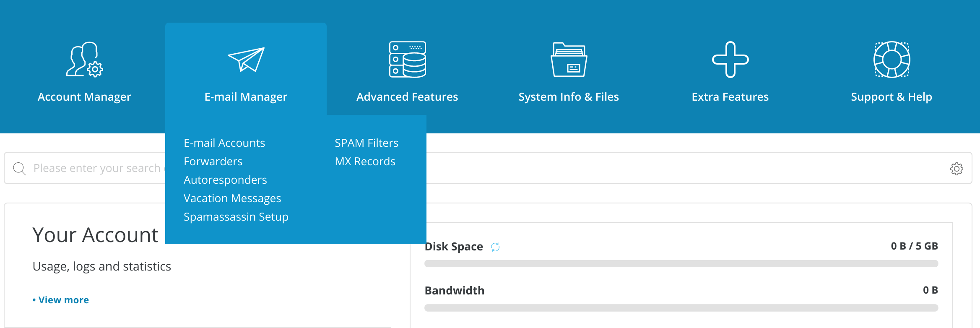Choose Autoresponders menu entry
The image size is (980, 328).
pyautogui.click(x=225, y=180)
